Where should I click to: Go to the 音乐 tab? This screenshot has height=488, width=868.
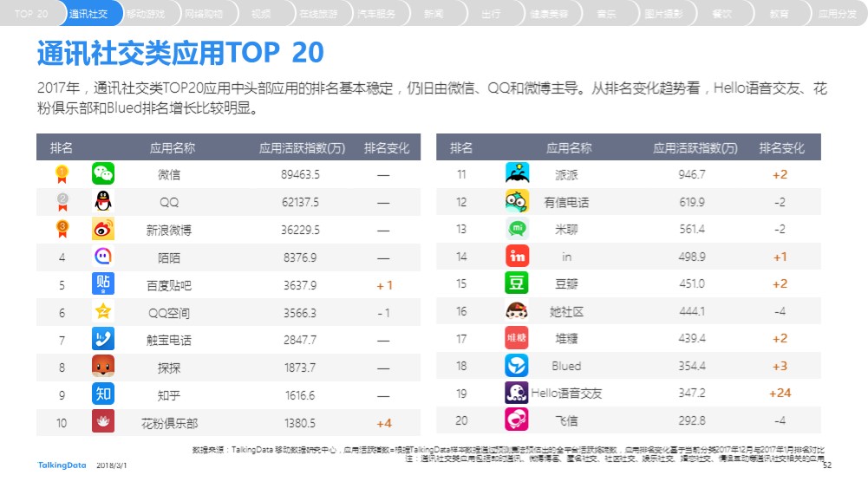pos(607,14)
